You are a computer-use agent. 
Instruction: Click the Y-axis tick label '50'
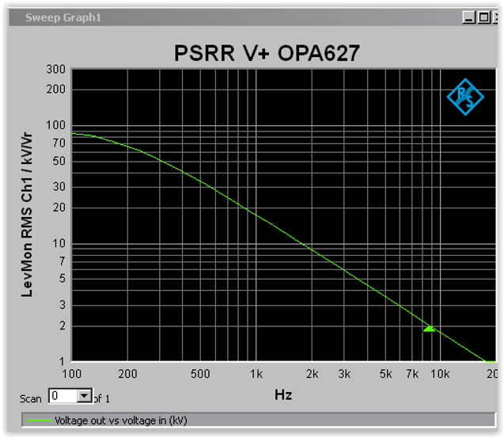point(59,161)
